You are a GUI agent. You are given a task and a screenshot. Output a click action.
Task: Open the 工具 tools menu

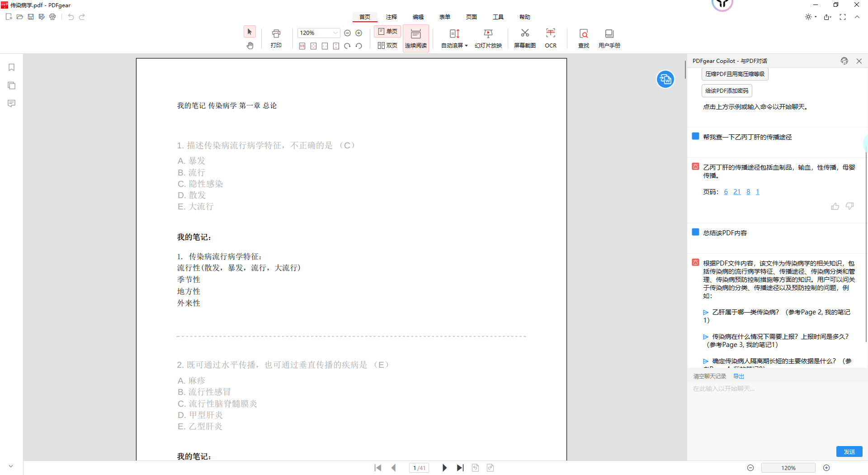click(x=498, y=17)
